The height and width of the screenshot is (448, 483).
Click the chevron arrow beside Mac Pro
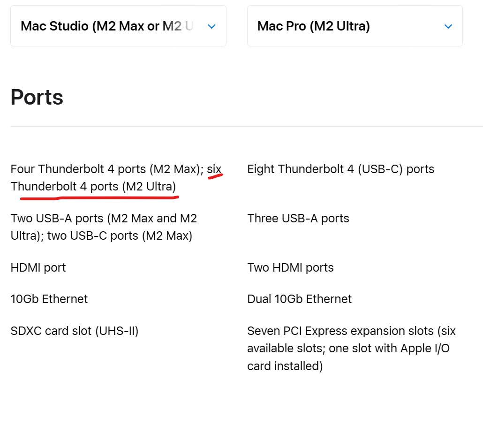(x=448, y=26)
